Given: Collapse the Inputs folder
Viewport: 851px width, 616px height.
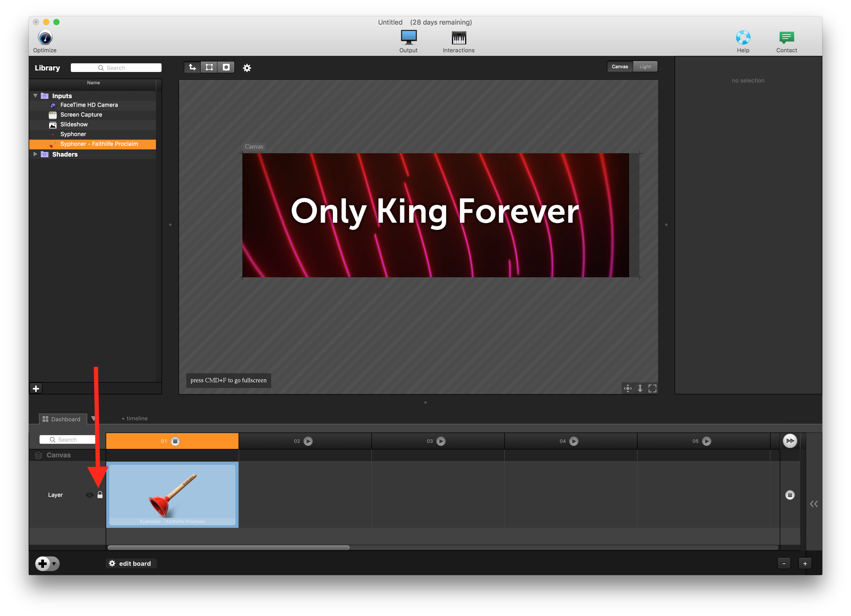Looking at the screenshot, I should (x=35, y=96).
